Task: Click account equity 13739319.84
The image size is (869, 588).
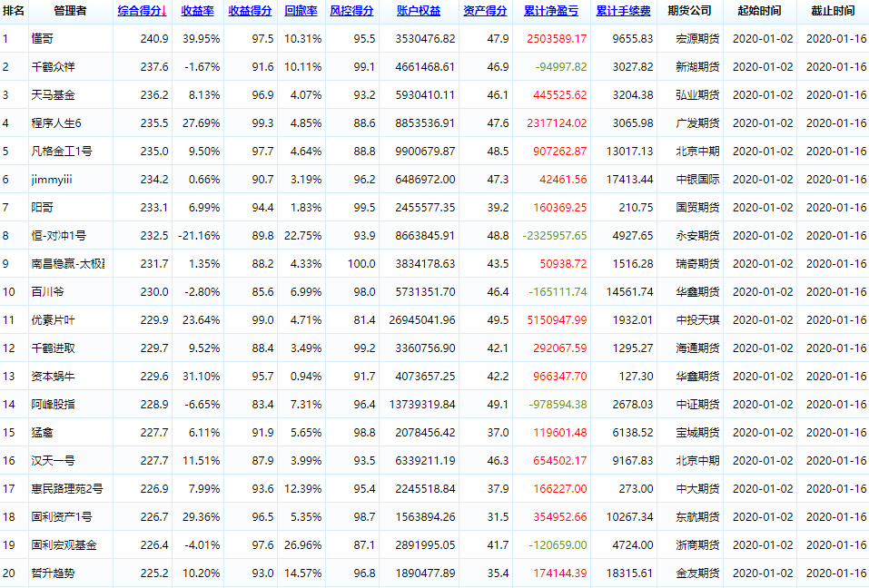Action: pos(421,405)
